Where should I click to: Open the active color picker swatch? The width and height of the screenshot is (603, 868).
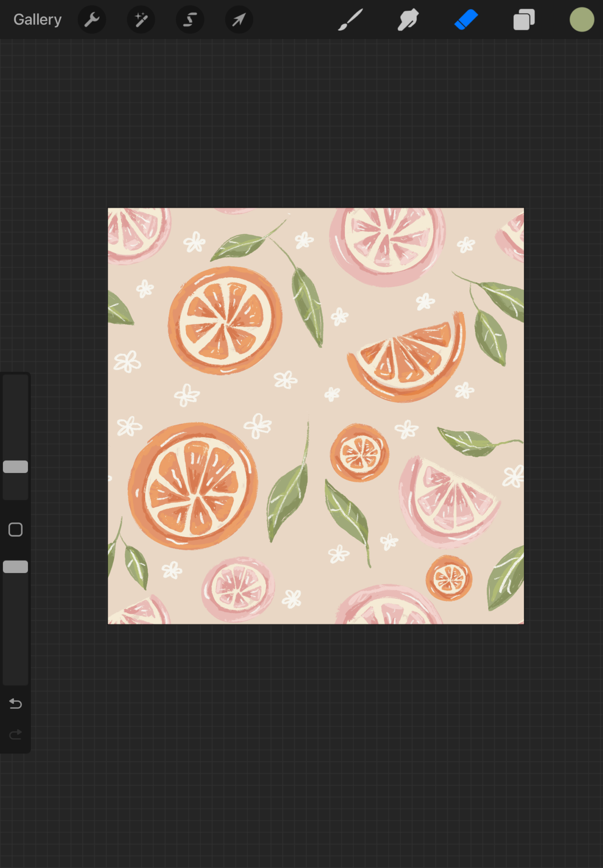[582, 19]
